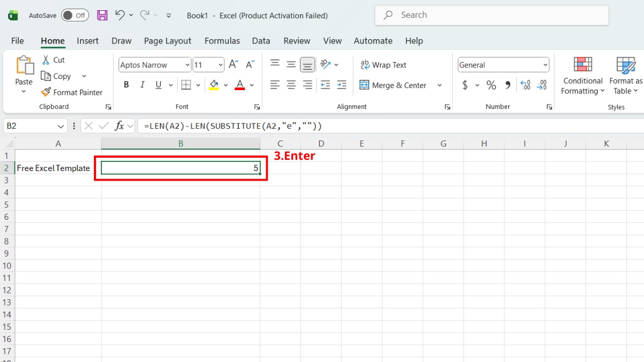Screen dimensions: 644x362
Task: Open the Number Format dropdown
Action: 546,64
